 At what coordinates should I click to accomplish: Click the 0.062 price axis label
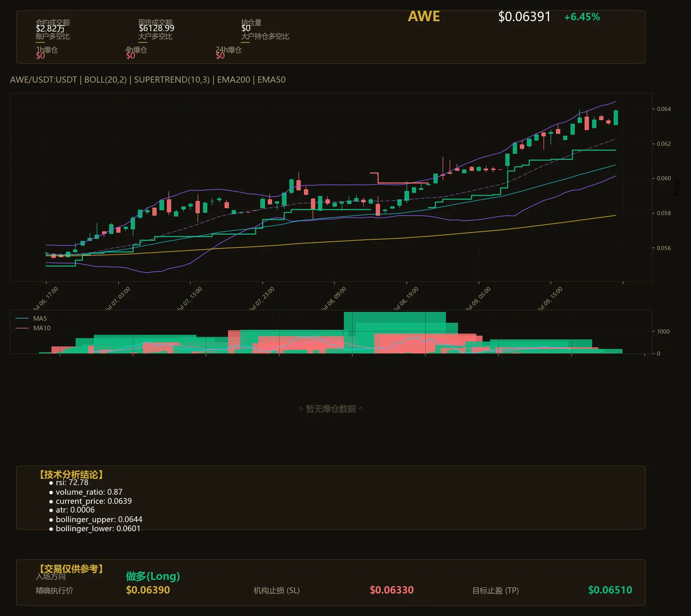tap(664, 144)
